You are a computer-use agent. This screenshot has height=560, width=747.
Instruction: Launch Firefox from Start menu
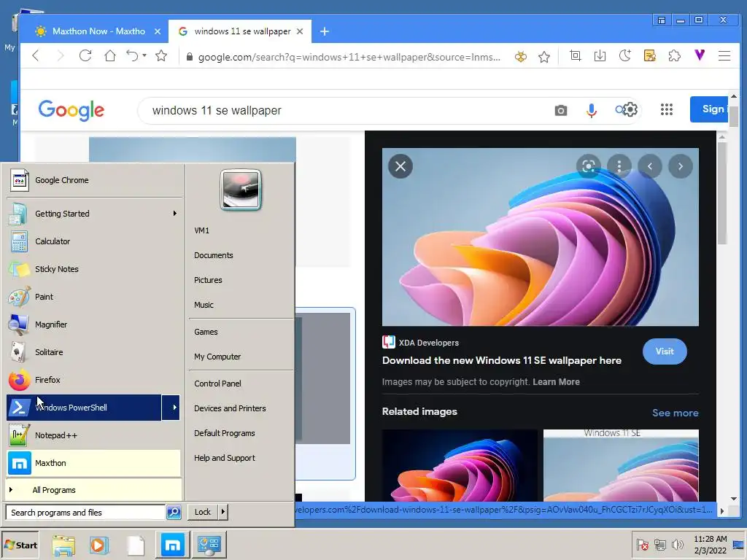point(94,380)
